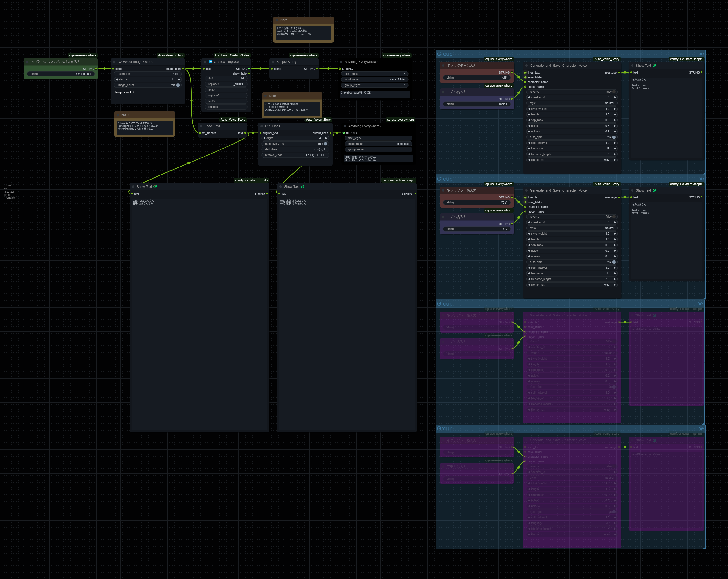Edit the remove_char field on Cut_Lines
This screenshot has height=579, width=728.
pos(295,155)
